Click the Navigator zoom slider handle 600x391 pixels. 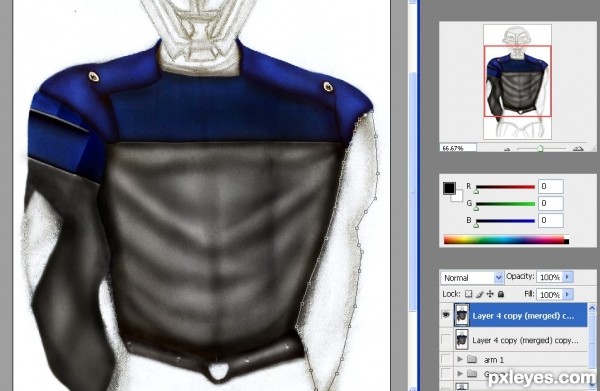tap(540, 148)
